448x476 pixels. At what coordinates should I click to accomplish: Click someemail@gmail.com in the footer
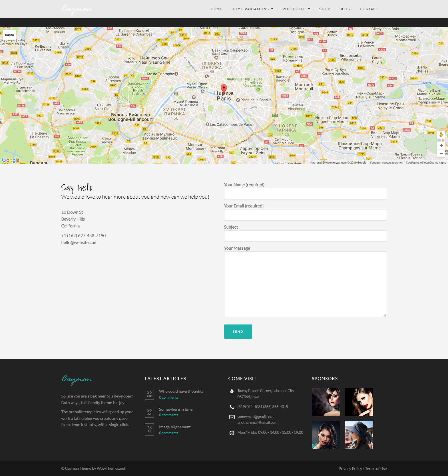pos(255,417)
